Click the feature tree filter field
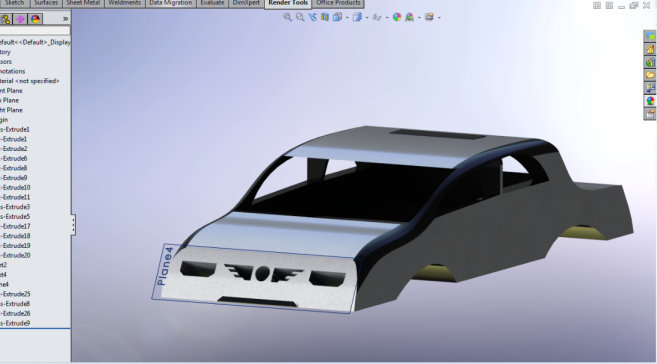The image size is (657, 364). coord(35,31)
